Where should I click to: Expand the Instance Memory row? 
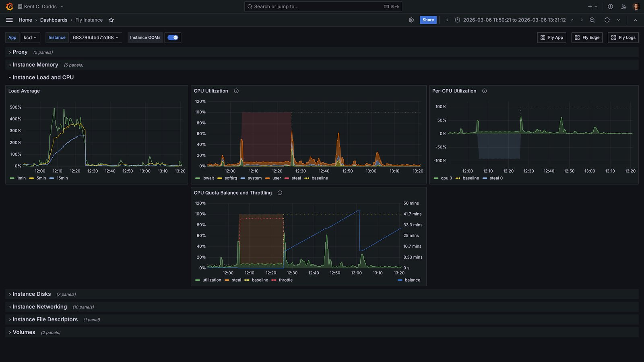[35, 65]
